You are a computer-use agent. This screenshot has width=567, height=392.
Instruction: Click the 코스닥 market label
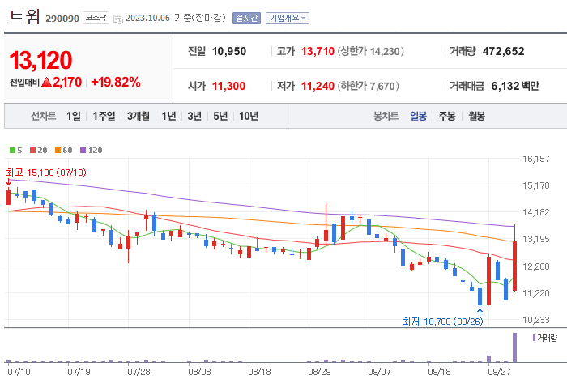(96, 18)
